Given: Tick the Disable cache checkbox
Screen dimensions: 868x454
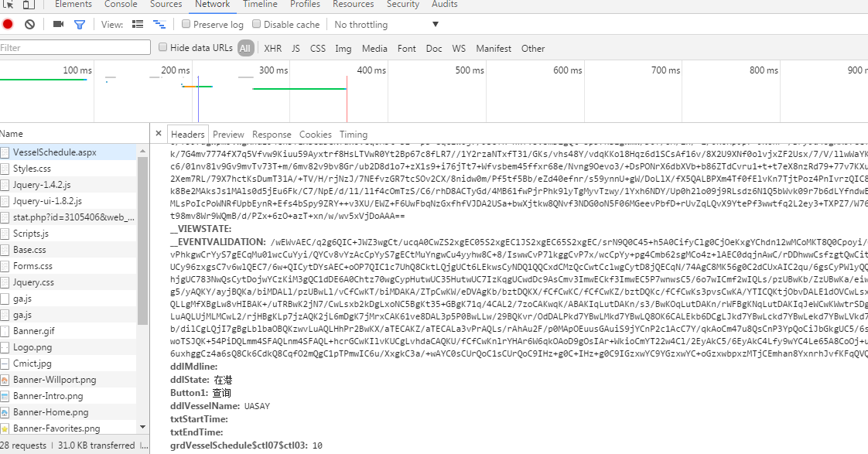Looking at the screenshot, I should 256,24.
